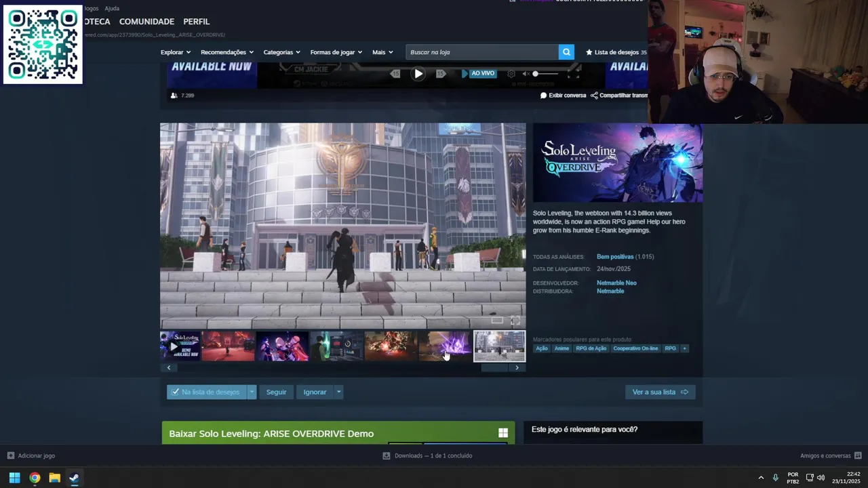Unmute the broadcast speaker icon
The width and height of the screenshot is (868, 488).
[x=526, y=74]
